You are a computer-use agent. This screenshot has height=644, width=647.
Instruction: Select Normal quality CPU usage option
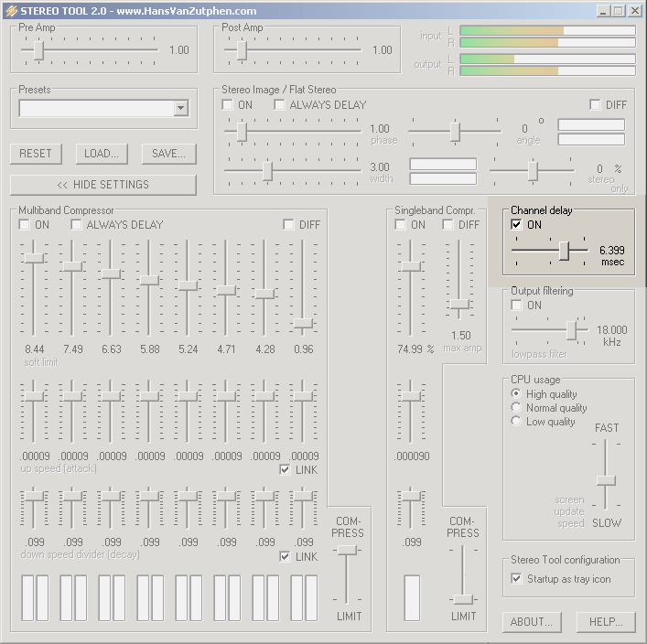click(516, 407)
